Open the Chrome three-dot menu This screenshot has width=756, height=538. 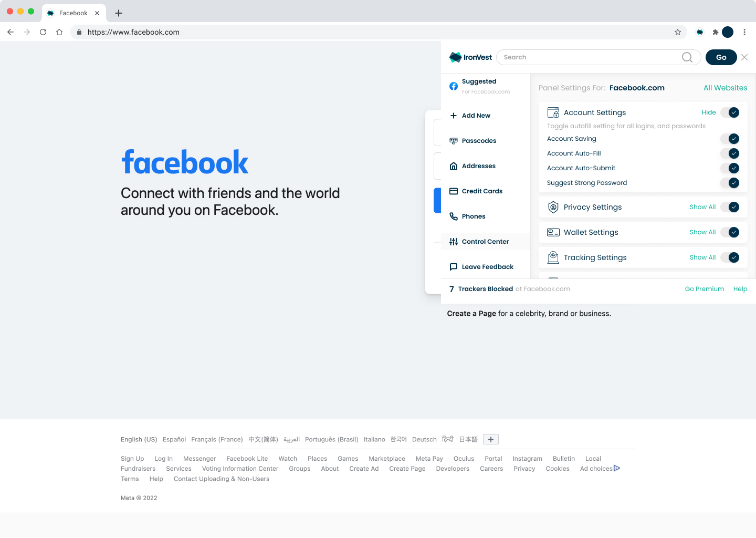click(x=744, y=32)
